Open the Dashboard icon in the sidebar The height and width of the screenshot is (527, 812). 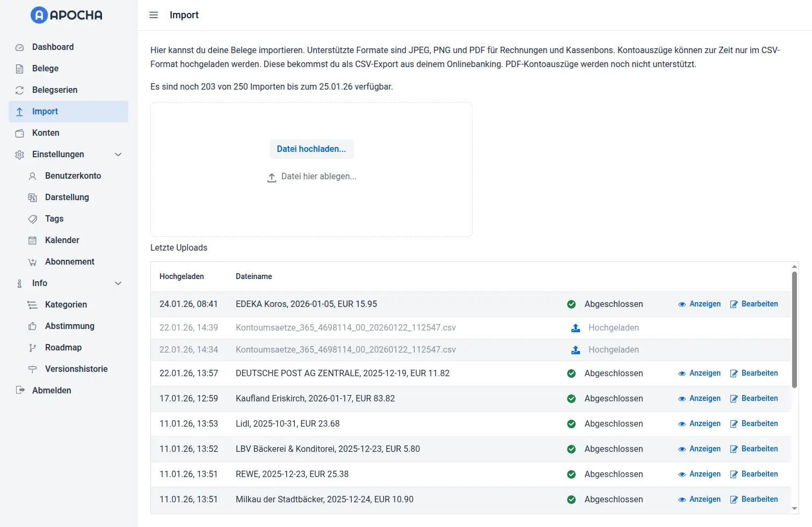coord(19,47)
